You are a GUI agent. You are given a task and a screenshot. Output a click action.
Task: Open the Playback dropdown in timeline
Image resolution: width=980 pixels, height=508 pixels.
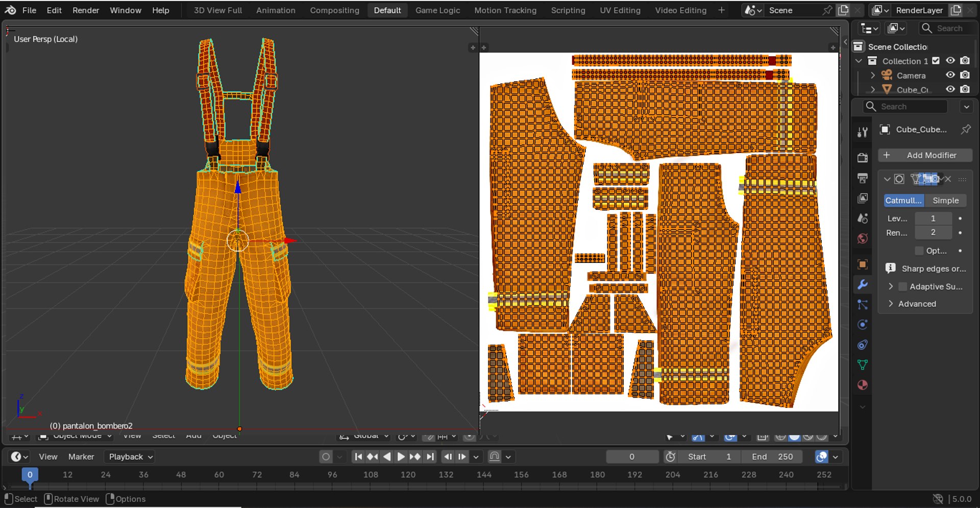[131, 457]
